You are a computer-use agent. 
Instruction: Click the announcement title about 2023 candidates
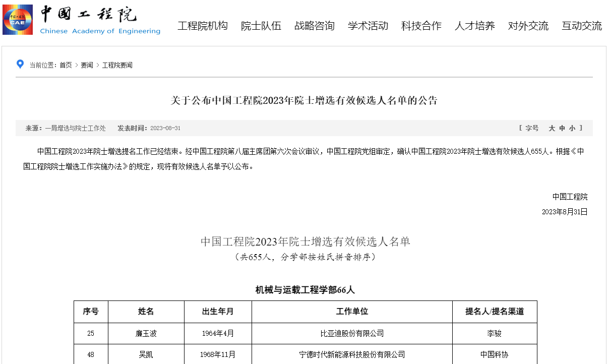click(304, 100)
